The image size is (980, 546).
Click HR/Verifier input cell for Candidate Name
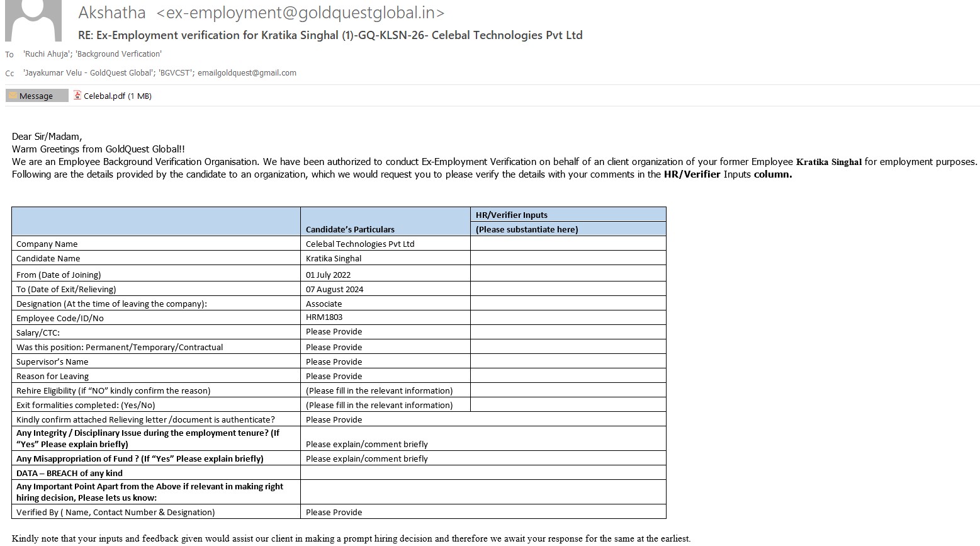pos(568,258)
